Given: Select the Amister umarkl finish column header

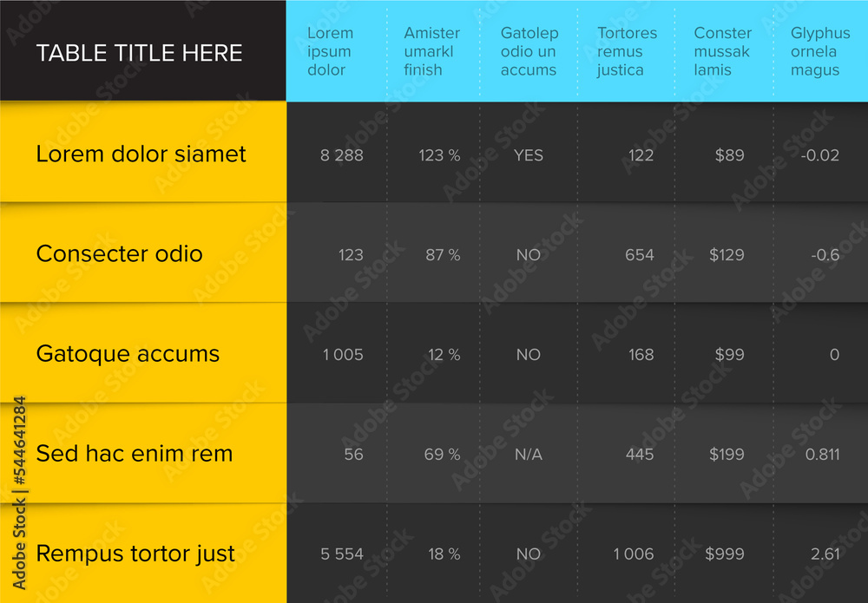Looking at the screenshot, I should tap(431, 51).
